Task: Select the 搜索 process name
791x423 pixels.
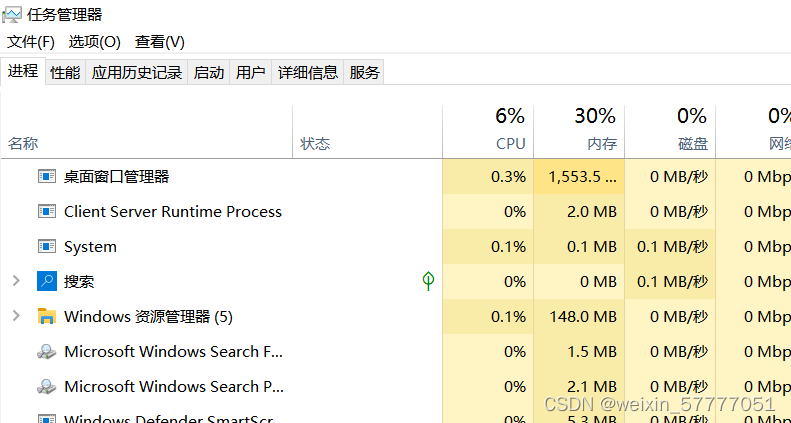Action: pyautogui.click(x=79, y=281)
